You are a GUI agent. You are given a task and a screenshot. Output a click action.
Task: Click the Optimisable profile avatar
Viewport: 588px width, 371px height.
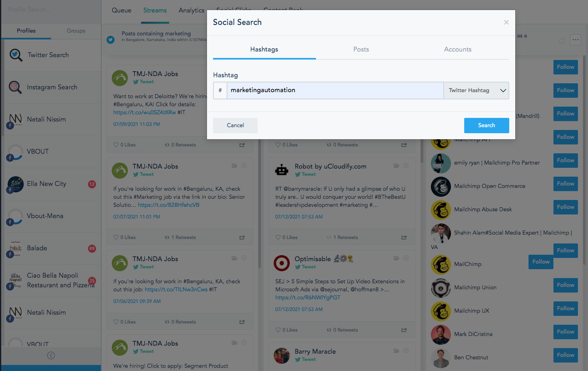pos(282,263)
